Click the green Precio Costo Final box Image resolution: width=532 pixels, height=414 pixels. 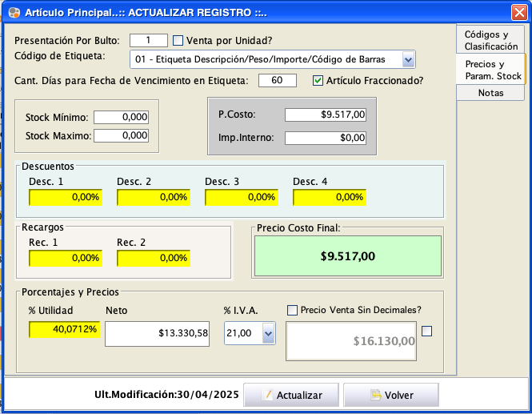pos(347,256)
